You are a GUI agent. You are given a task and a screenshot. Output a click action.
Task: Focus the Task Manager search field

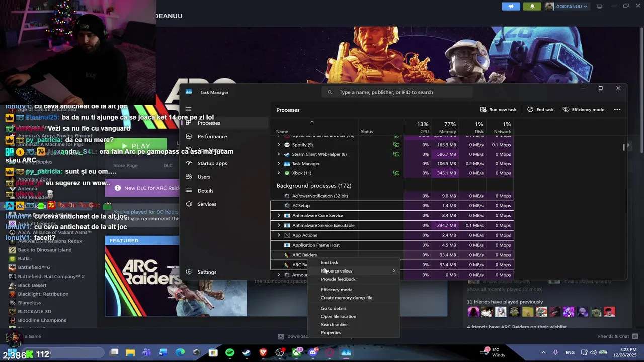[397, 92]
